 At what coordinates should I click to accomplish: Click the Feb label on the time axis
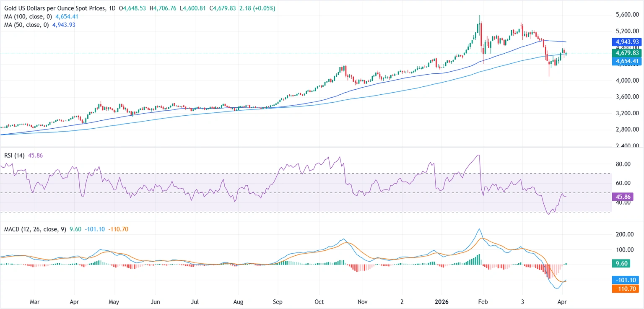(x=483, y=301)
